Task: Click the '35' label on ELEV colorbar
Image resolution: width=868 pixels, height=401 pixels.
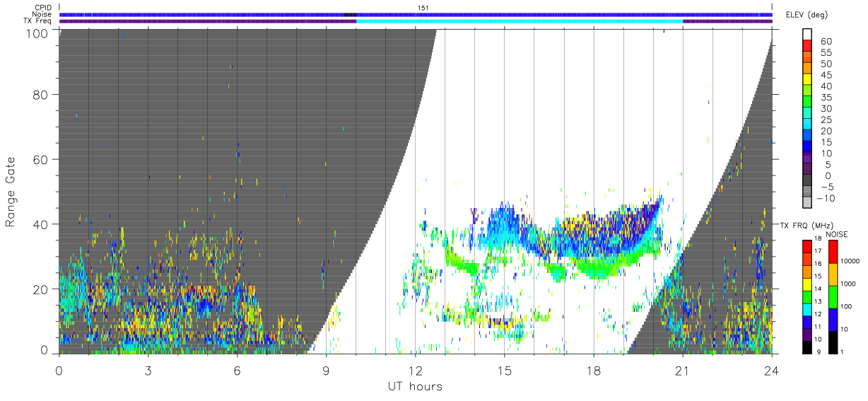Action: point(826,98)
